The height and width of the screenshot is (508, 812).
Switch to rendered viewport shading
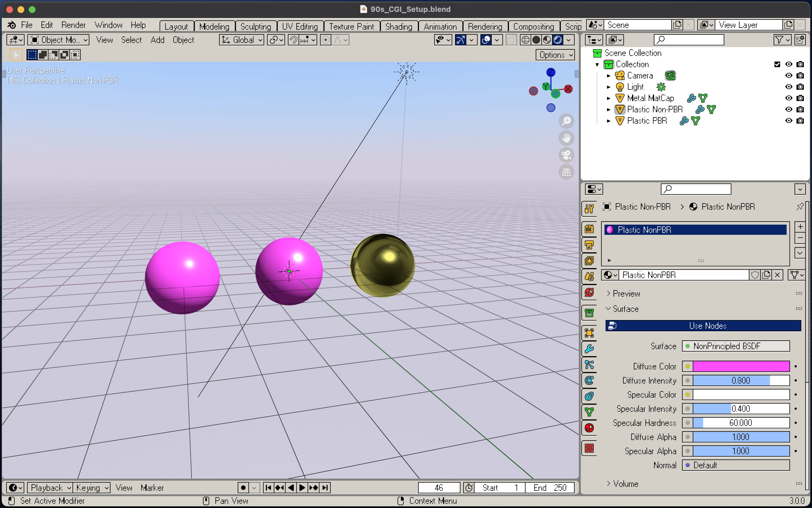click(558, 40)
